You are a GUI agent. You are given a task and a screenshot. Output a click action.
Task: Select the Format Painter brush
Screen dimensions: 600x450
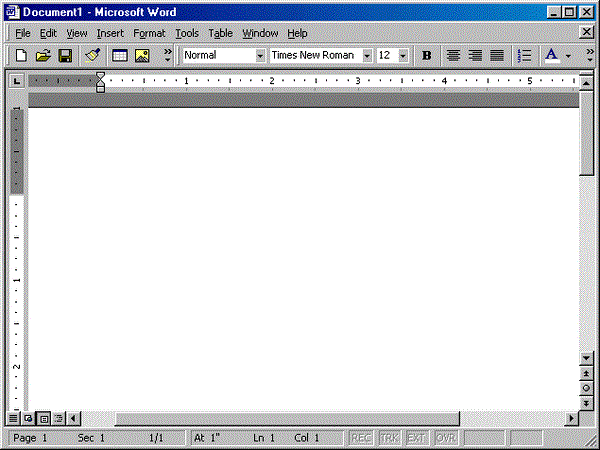click(93, 56)
